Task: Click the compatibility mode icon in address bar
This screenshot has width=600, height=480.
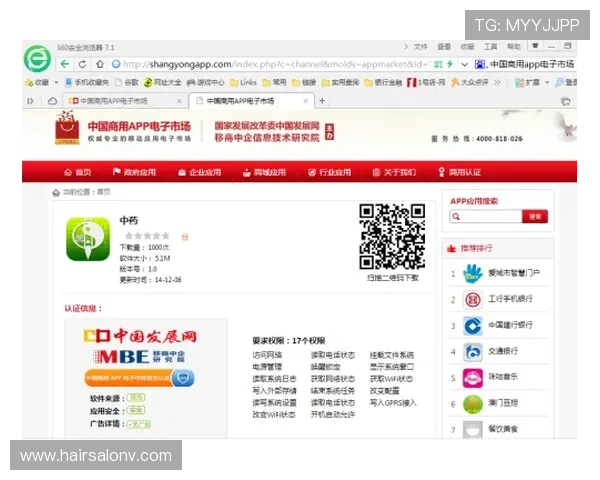Action: click(438, 64)
